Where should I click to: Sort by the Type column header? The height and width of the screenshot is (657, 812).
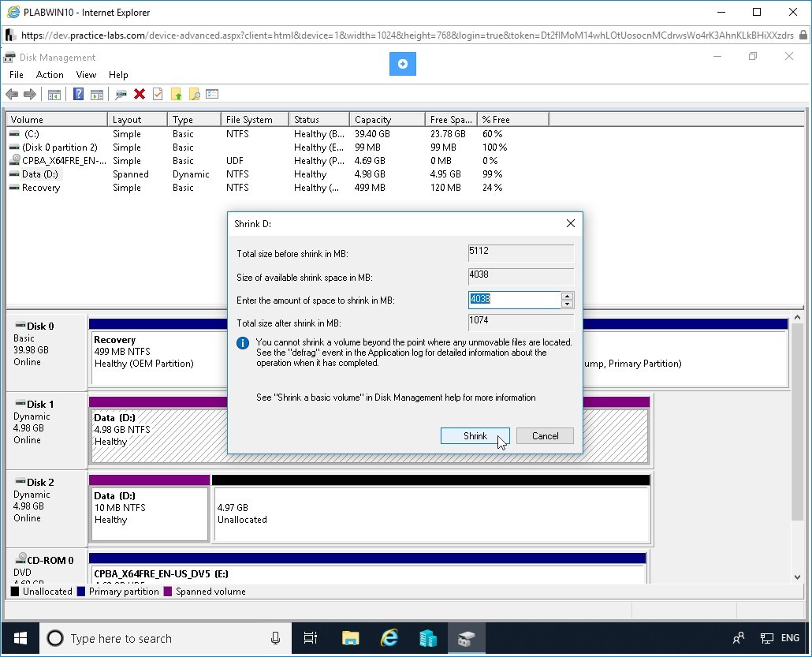(194, 119)
